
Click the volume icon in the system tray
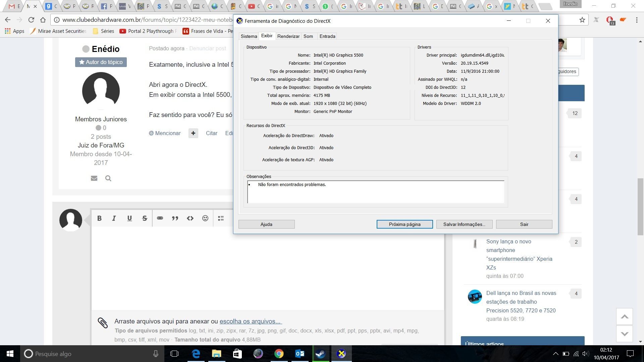point(586,354)
